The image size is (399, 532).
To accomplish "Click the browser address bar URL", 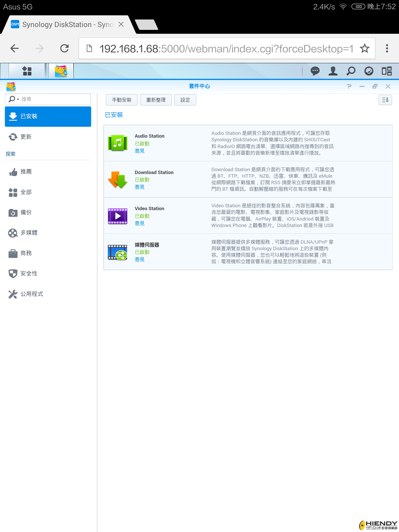I will click(226, 49).
